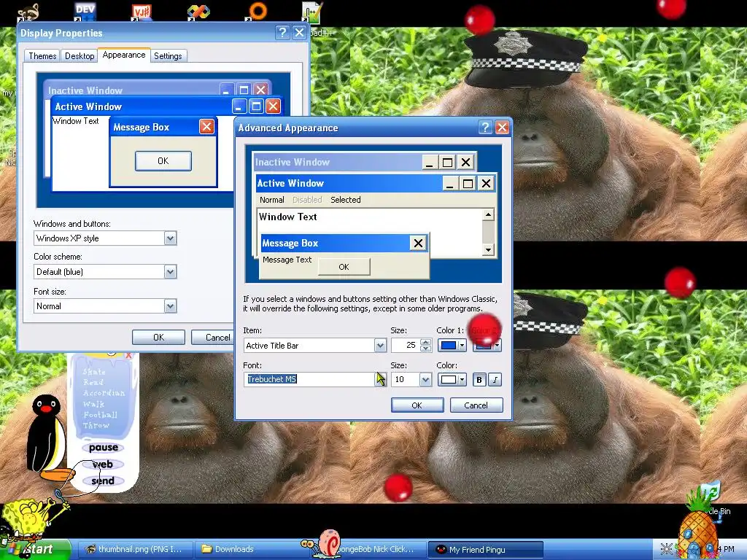This screenshot has height=560, width=747.
Task: Click OK in the Display Properties dialog
Action: 158,337
